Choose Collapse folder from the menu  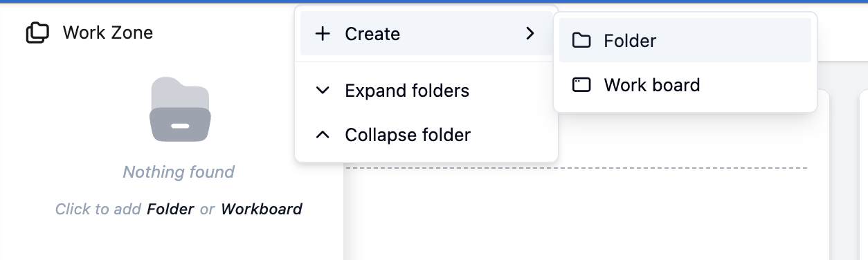click(x=426, y=135)
